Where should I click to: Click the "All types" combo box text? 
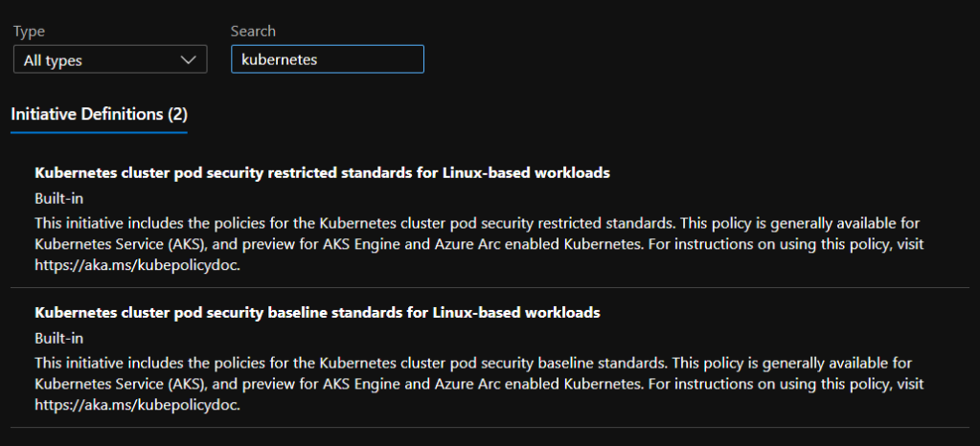coord(54,60)
